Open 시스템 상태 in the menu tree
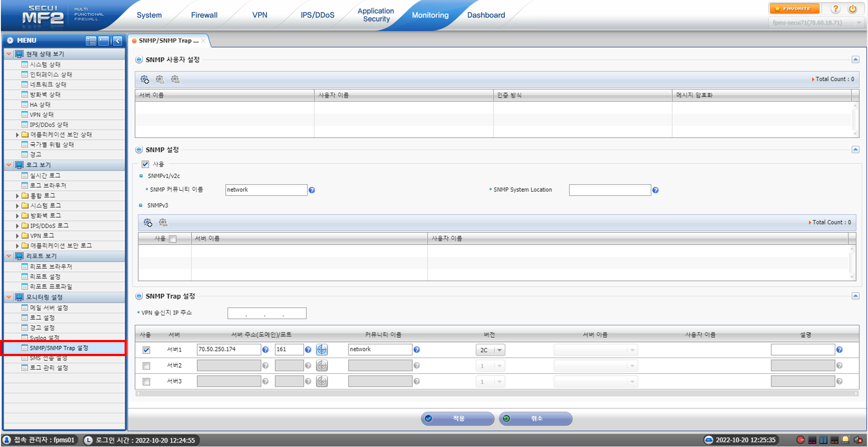The image size is (868, 447). tap(45, 64)
